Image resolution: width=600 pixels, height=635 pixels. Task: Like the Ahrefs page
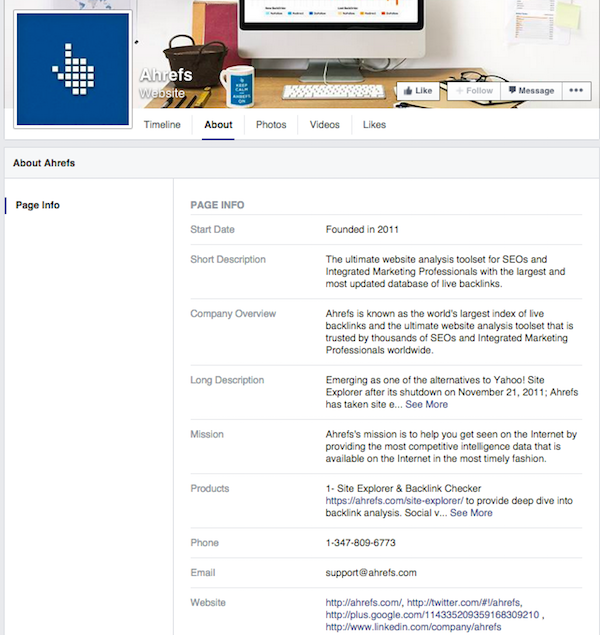tap(418, 91)
